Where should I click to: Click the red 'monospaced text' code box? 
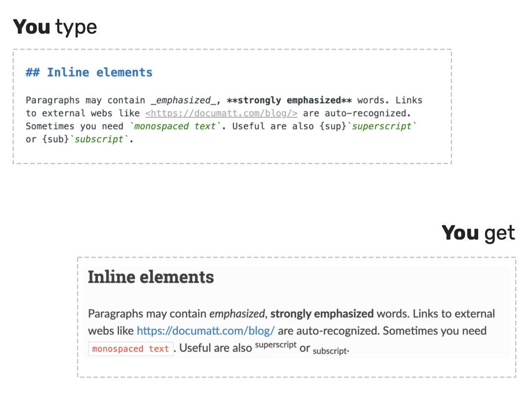click(x=131, y=349)
